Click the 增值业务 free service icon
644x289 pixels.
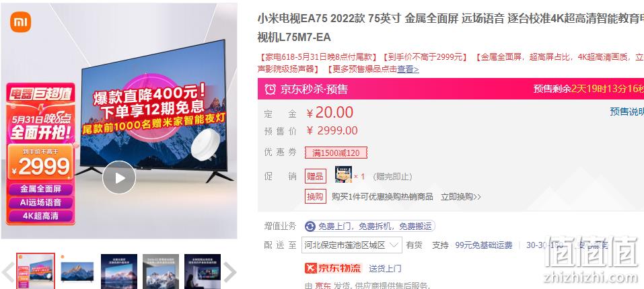pyautogui.click(x=310, y=226)
